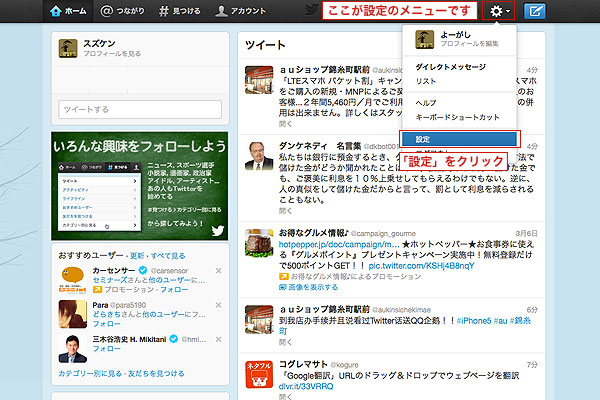The height and width of the screenshot is (400, 600).
Task: Click プロフィールを編集 under よーがし
Action: pos(470,44)
